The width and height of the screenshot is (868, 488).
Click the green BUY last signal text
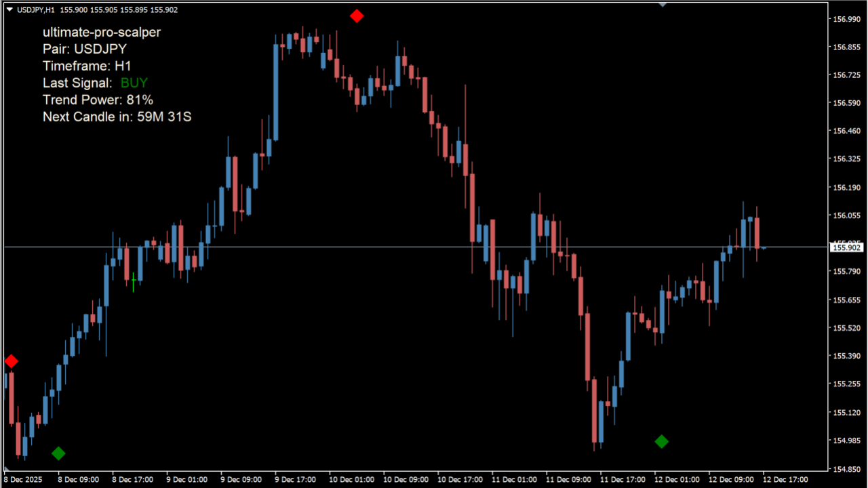(x=134, y=83)
